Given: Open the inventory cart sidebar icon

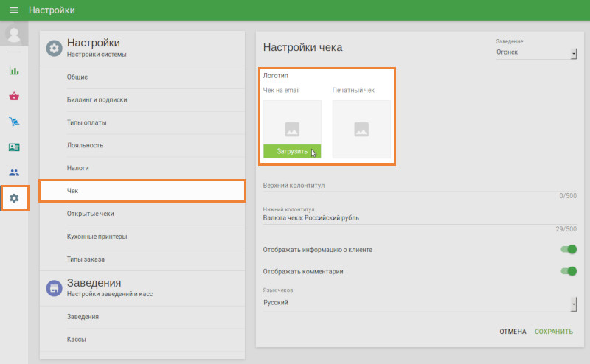Looking at the screenshot, I should tap(14, 122).
